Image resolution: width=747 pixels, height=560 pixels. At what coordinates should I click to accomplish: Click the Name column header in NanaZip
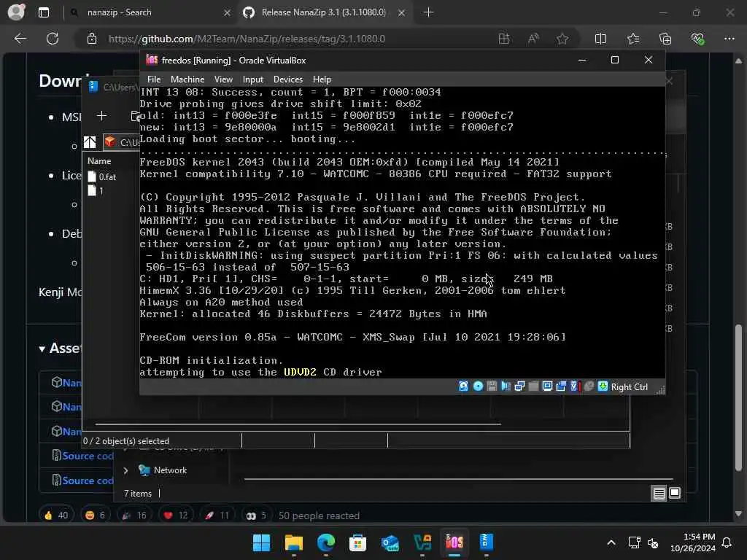[x=99, y=161]
